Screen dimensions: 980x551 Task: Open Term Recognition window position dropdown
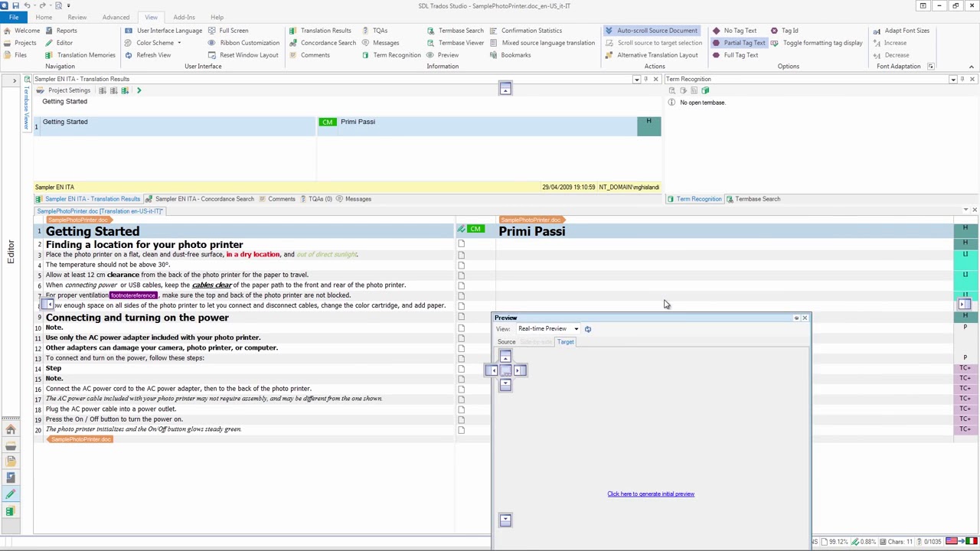952,79
